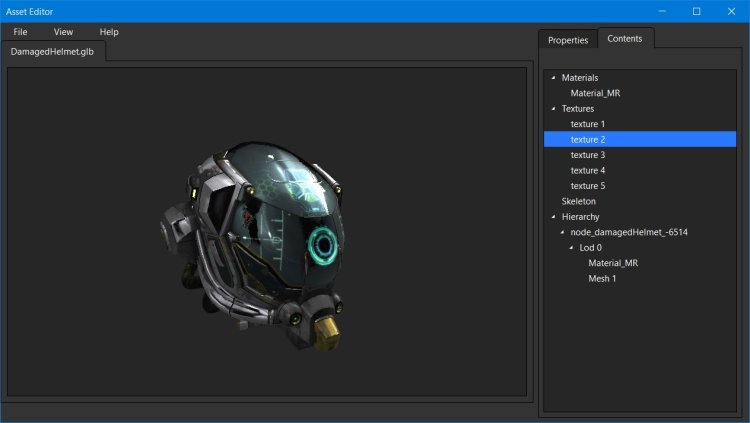The width and height of the screenshot is (750, 423).
Task: Collapse the Lod 0 node arrow
Action: tap(571, 247)
